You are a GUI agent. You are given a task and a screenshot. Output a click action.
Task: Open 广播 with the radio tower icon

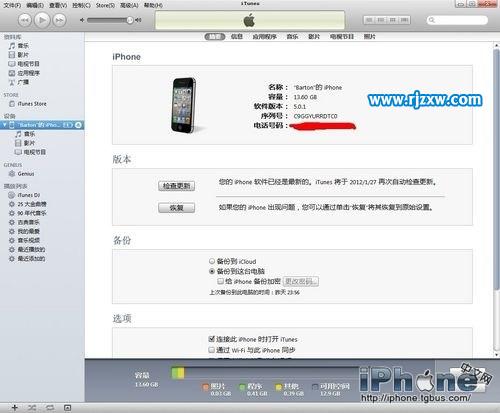point(19,82)
